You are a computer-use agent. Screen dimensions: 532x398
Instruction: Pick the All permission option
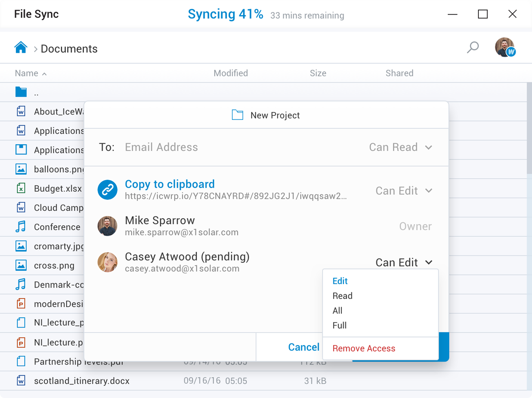pos(337,311)
